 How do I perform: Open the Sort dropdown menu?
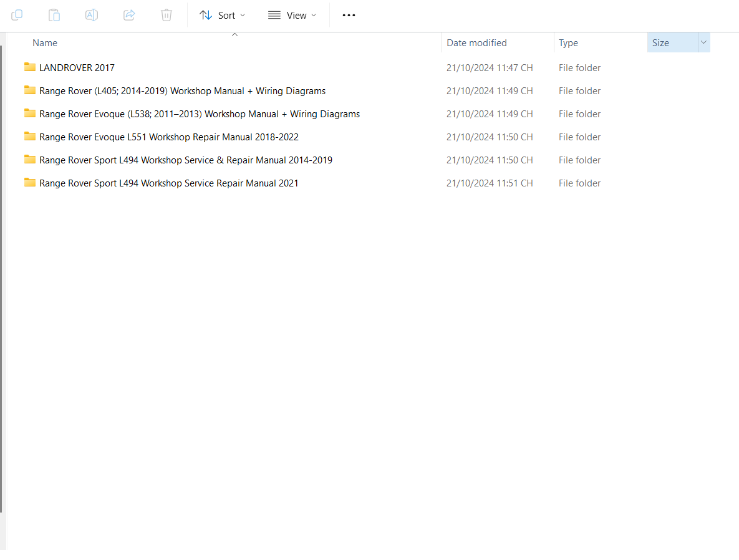222,15
